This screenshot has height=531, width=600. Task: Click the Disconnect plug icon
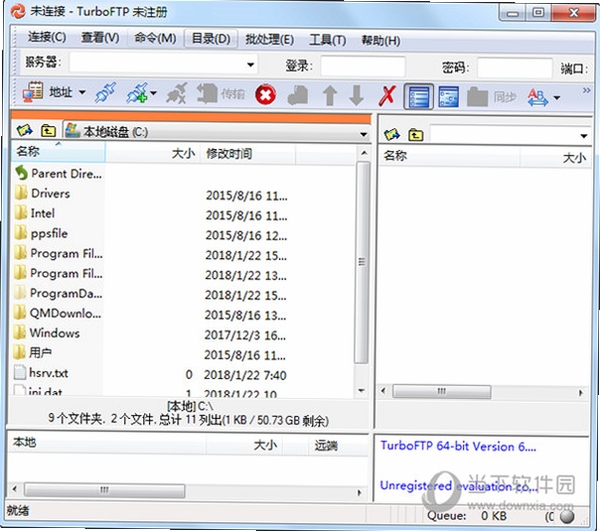[177, 93]
